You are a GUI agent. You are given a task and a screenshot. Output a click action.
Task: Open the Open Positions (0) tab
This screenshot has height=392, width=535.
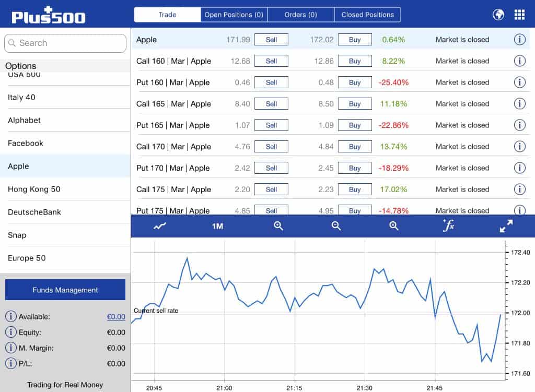tap(234, 15)
